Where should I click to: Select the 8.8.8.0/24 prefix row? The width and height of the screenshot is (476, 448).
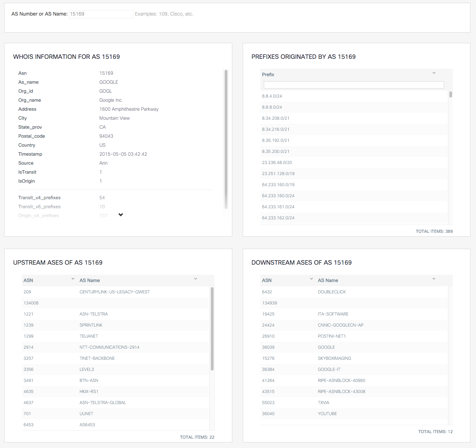coord(354,107)
